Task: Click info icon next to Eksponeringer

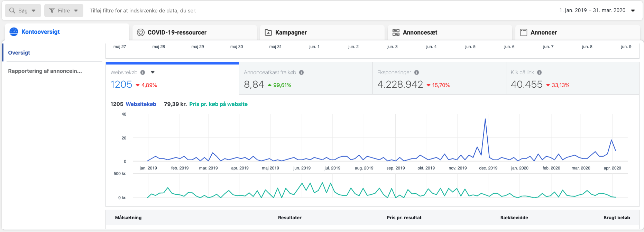Action: click(x=417, y=72)
